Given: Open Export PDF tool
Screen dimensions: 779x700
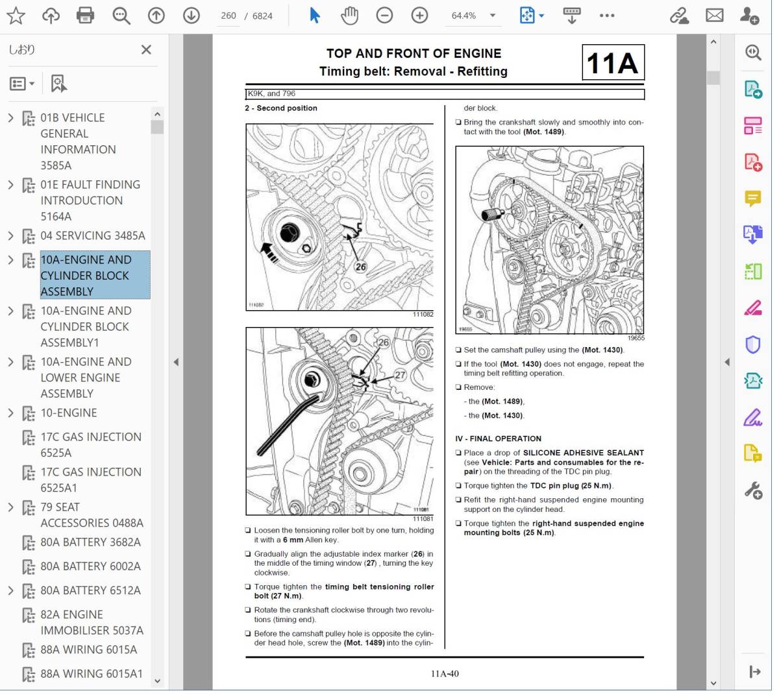Looking at the screenshot, I should 753,89.
